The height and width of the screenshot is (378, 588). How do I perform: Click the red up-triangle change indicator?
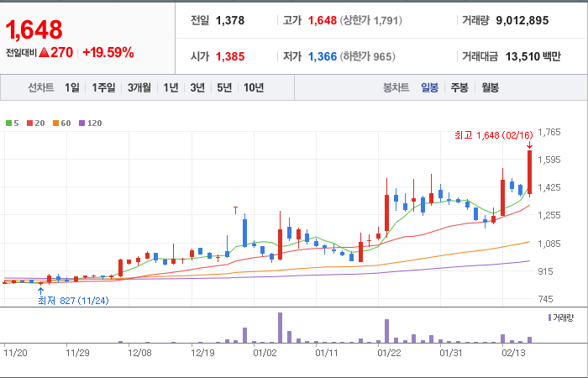pyautogui.click(x=44, y=53)
